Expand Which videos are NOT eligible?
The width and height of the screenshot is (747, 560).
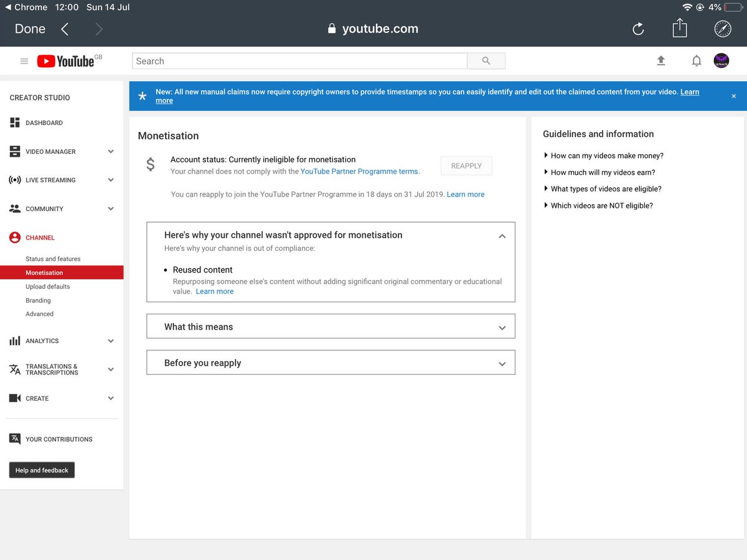tap(598, 205)
